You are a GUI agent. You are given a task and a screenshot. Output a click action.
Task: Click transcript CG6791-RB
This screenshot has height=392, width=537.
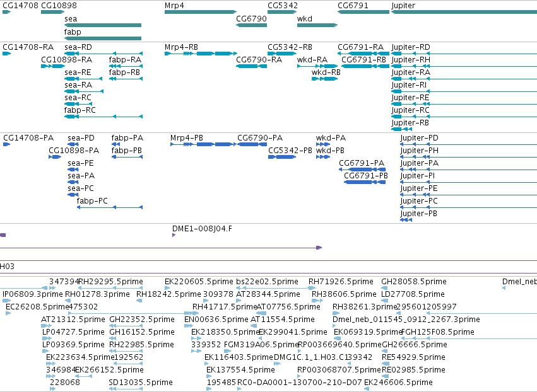coord(365,66)
